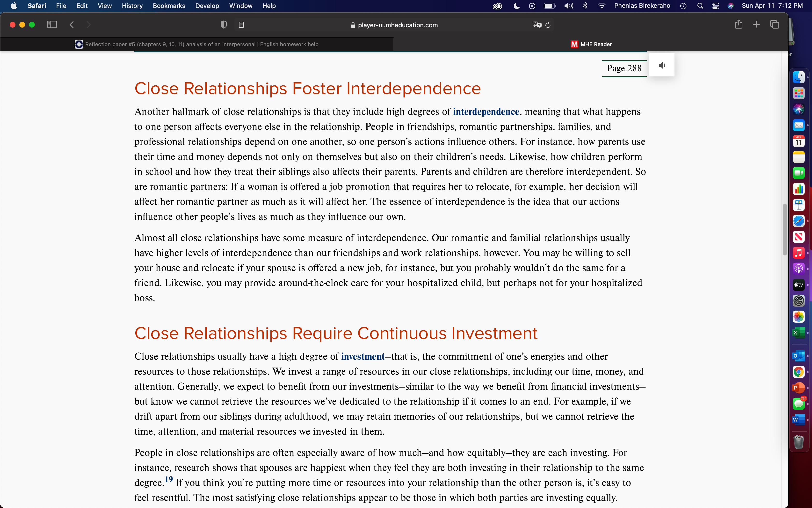812x508 pixels.
Task: Open Messages from the Dock
Action: [x=798, y=403]
